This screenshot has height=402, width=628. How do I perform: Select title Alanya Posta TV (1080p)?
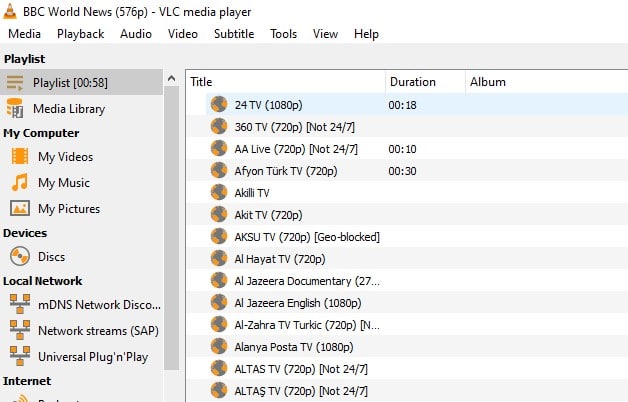click(x=294, y=347)
